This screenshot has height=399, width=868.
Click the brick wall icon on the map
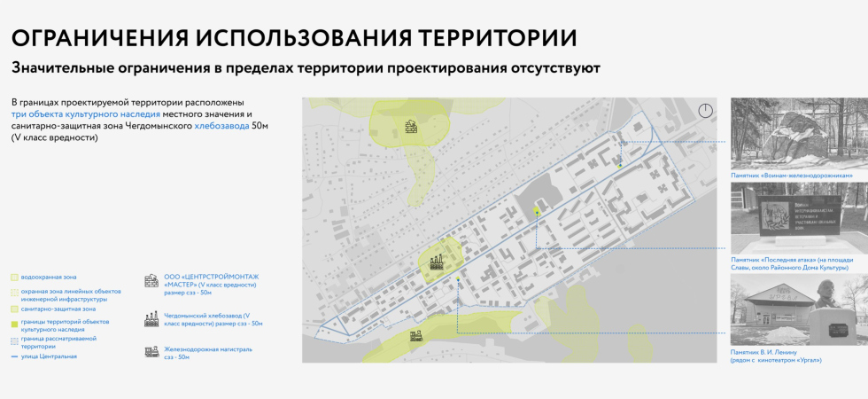(x=411, y=126)
